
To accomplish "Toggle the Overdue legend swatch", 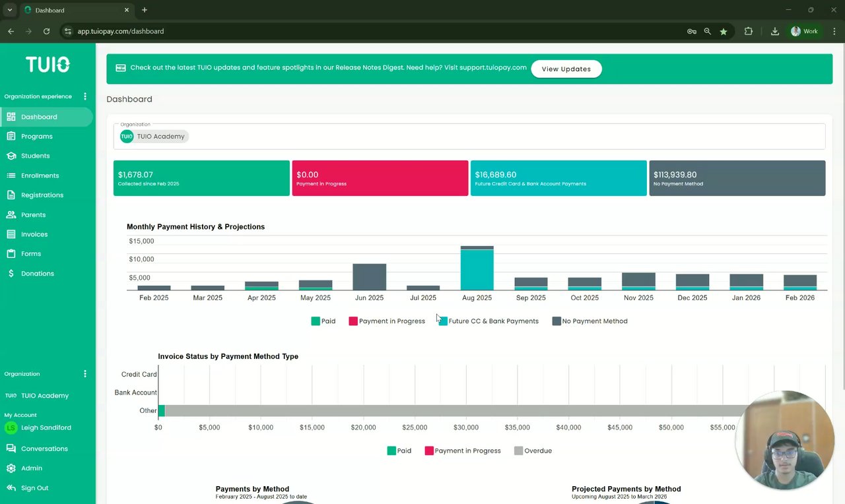I will (518, 451).
